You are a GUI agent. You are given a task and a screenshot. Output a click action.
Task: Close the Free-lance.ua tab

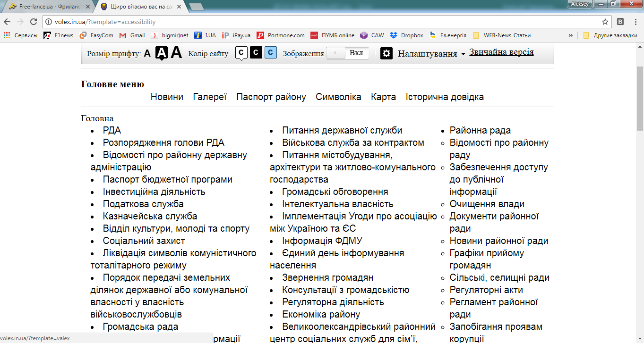[87, 7]
